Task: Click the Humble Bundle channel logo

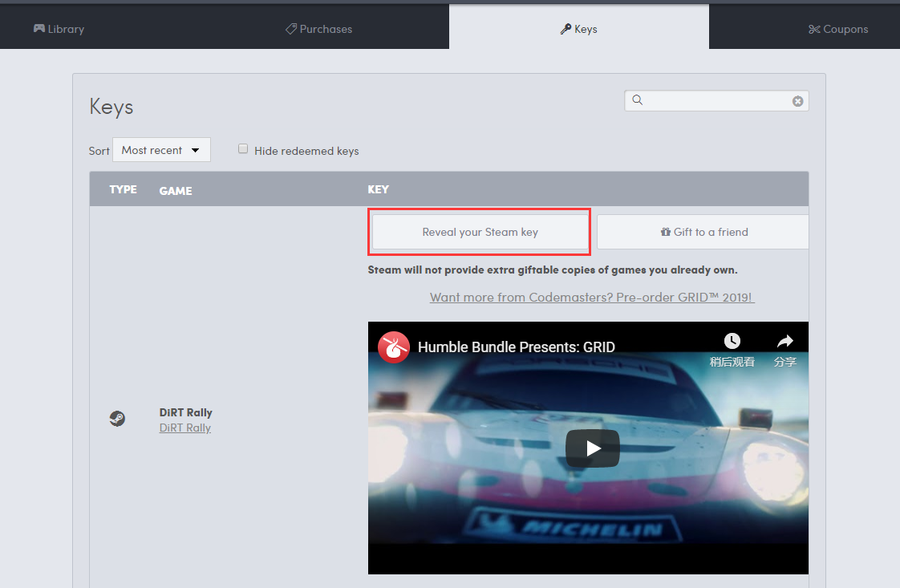Action: click(x=393, y=347)
